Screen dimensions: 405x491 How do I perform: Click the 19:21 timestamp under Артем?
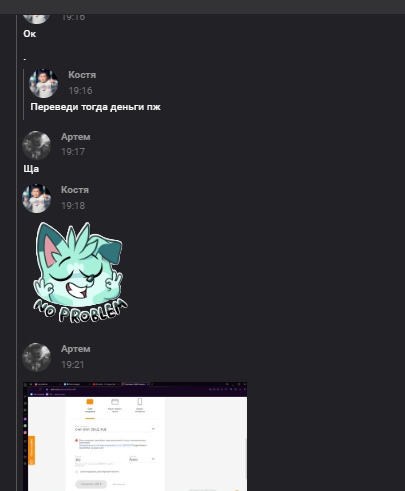click(x=73, y=365)
